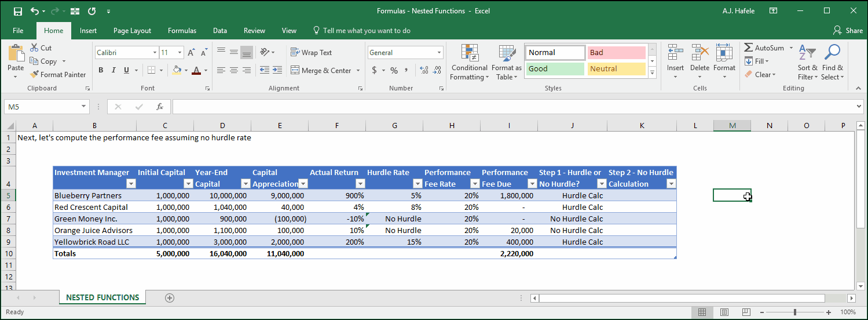Expand the formula bar
The image size is (868, 320).
coord(859,107)
